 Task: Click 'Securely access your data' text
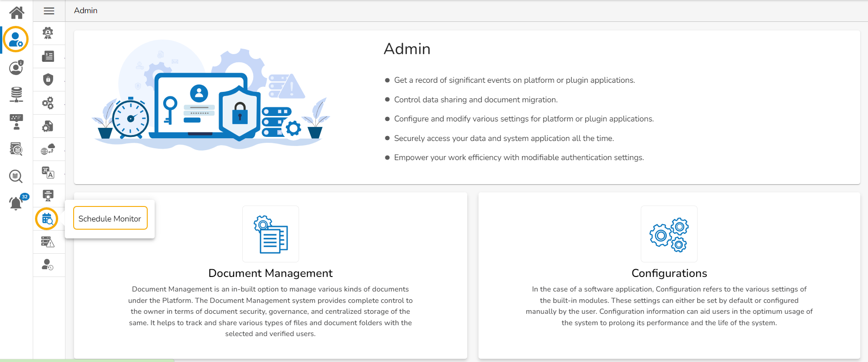[x=504, y=138]
